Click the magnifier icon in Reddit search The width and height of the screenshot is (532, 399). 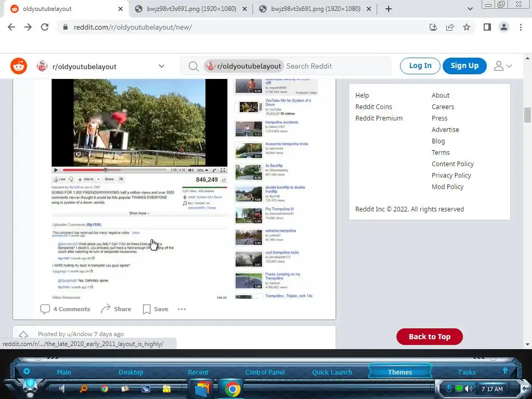coord(193,66)
